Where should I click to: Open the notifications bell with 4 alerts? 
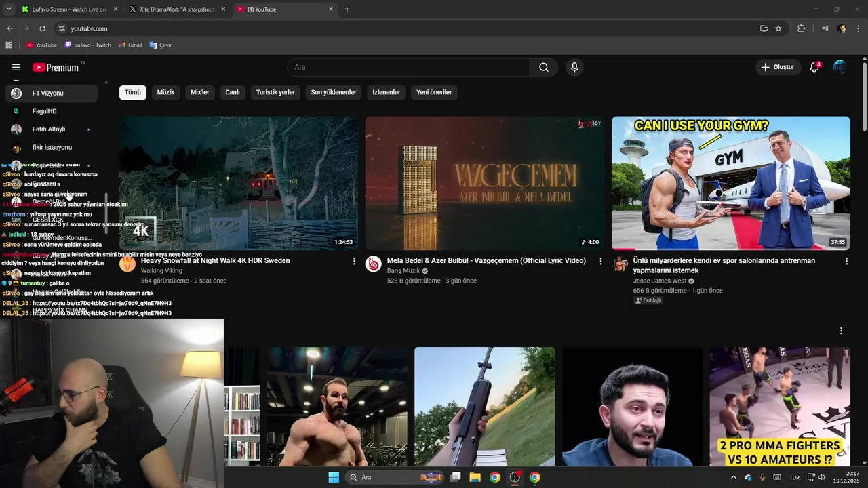tap(814, 67)
